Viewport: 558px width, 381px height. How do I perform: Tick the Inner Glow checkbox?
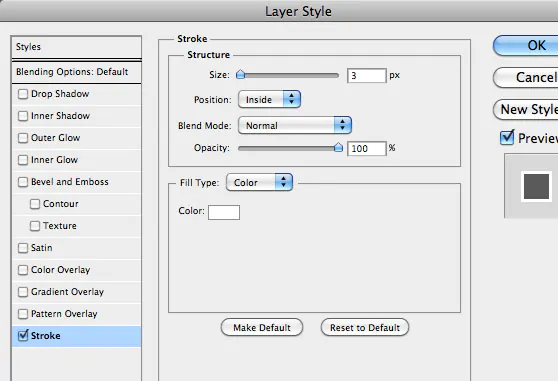pyautogui.click(x=23, y=160)
